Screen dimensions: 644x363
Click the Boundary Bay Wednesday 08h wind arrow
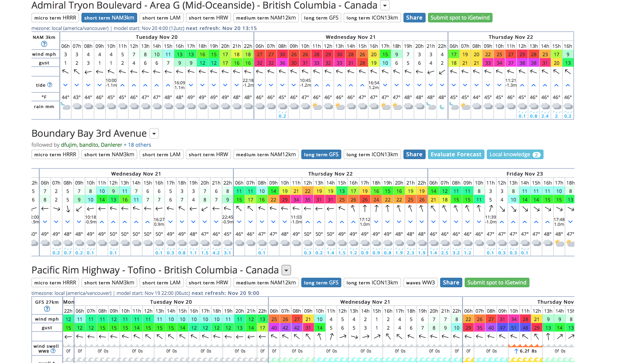tap(68, 208)
